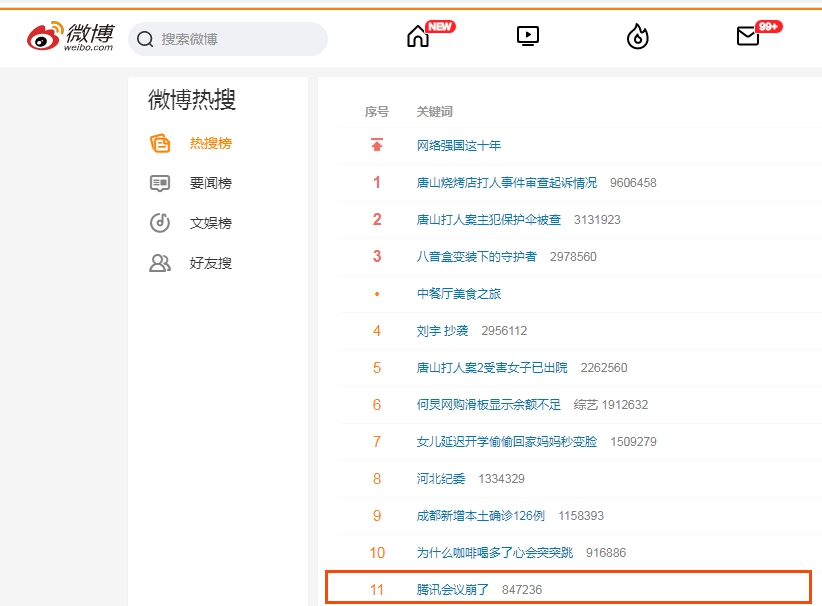Click the 河北纪委 hot search entry

434,478
